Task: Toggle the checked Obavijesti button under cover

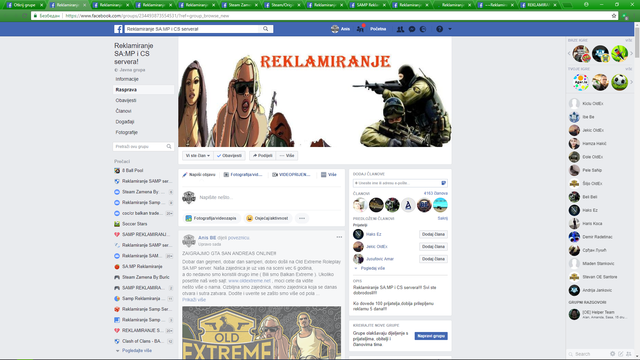Action: 229,156
